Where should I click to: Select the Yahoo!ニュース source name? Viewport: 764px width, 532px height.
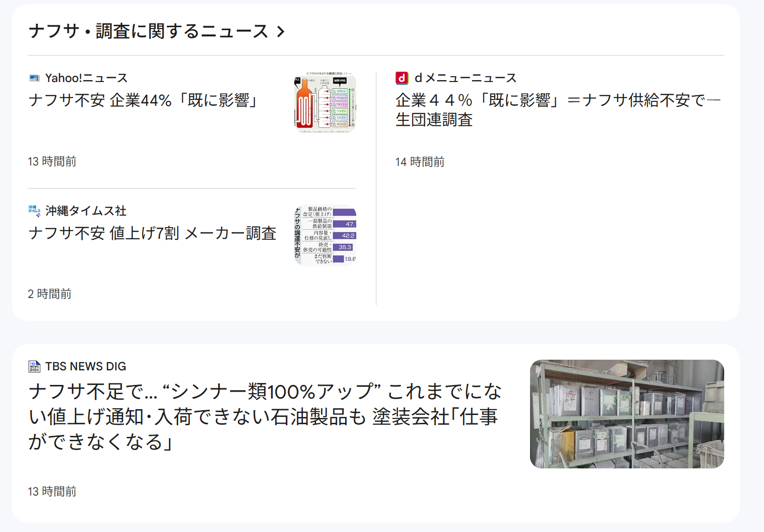pyautogui.click(x=86, y=78)
